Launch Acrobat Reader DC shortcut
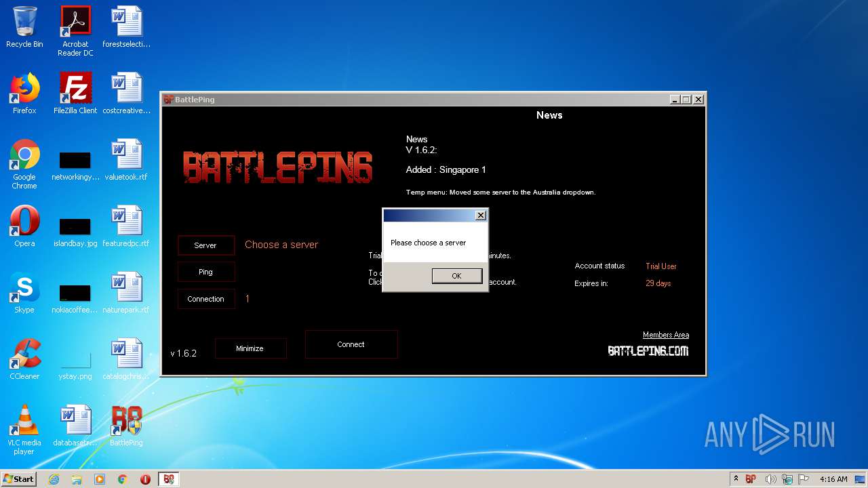The height and width of the screenshot is (488, 868). (x=75, y=31)
